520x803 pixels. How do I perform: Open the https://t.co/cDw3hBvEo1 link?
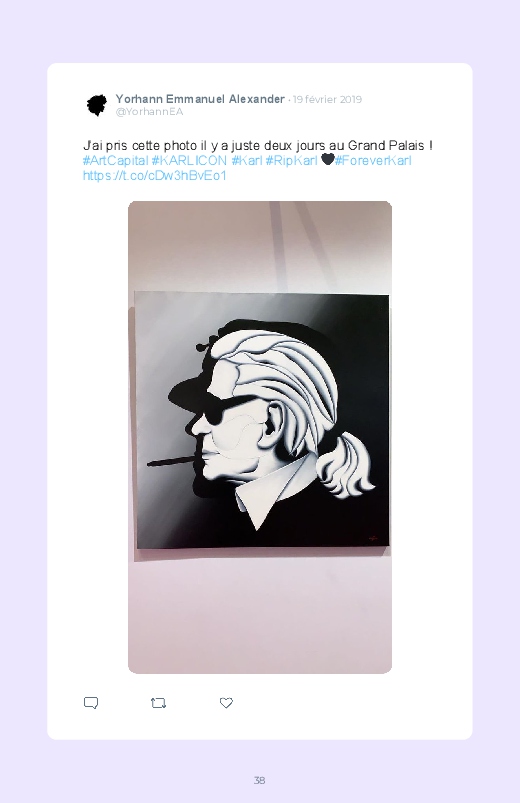[154, 176]
